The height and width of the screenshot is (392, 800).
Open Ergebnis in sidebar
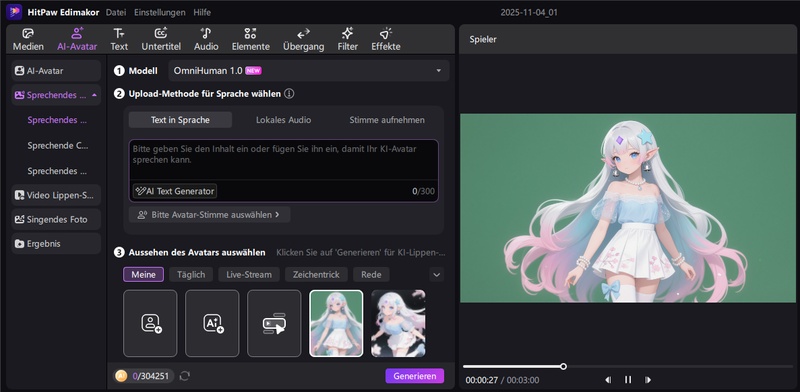click(x=56, y=243)
